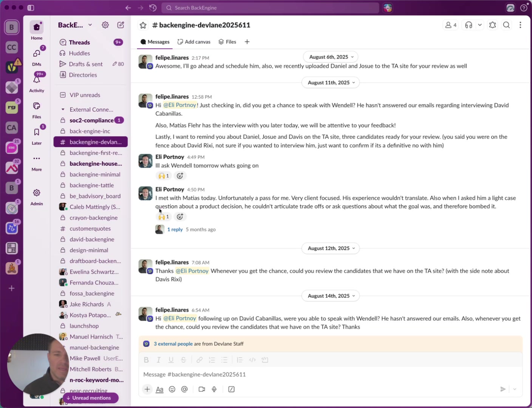Open the Add canvas tab
The height and width of the screenshot is (408, 532).
[194, 42]
